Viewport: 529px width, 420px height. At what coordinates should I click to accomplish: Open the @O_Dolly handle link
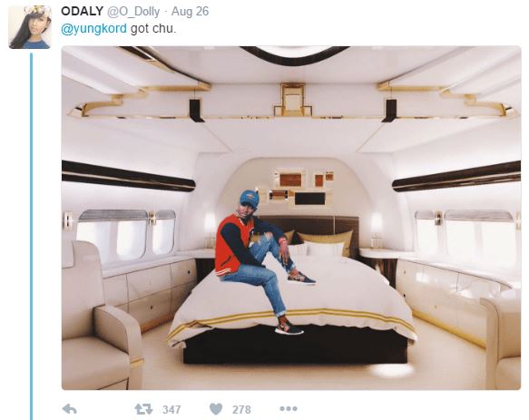133,12
